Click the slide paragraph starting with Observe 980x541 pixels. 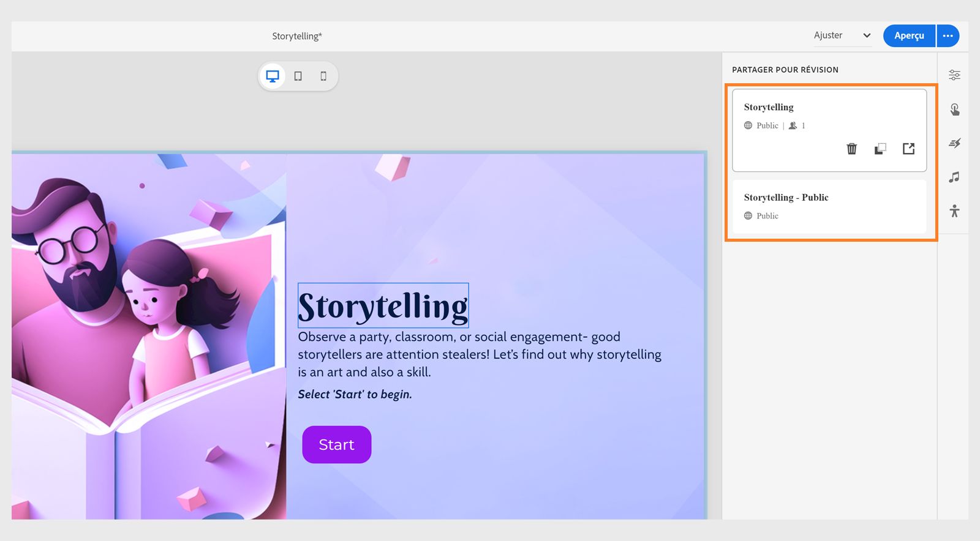(480, 354)
